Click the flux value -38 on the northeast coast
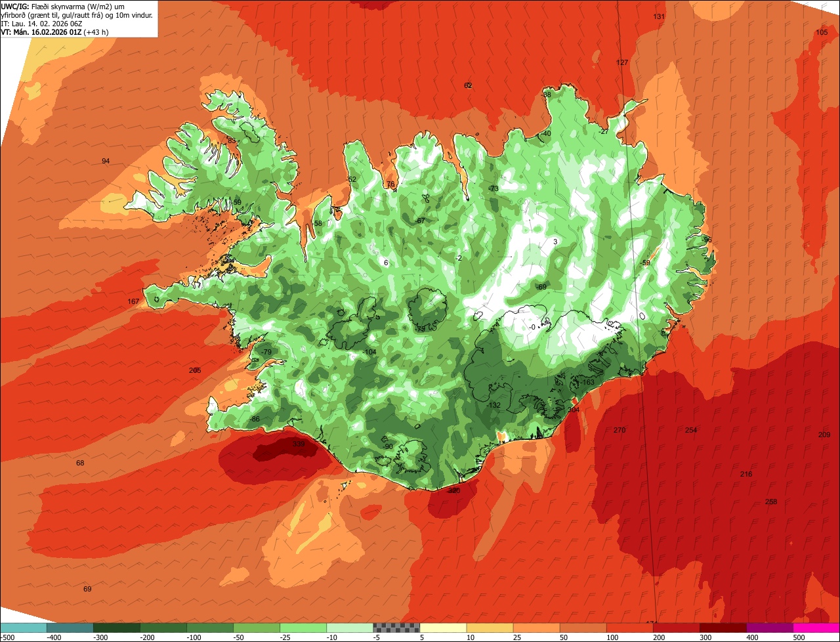840x642 pixels. pyautogui.click(x=546, y=95)
